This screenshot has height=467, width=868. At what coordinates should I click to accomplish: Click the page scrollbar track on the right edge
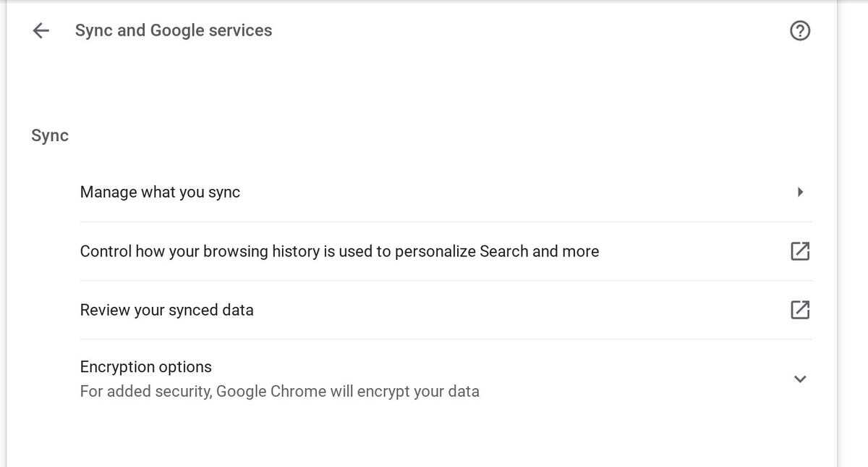point(852,233)
